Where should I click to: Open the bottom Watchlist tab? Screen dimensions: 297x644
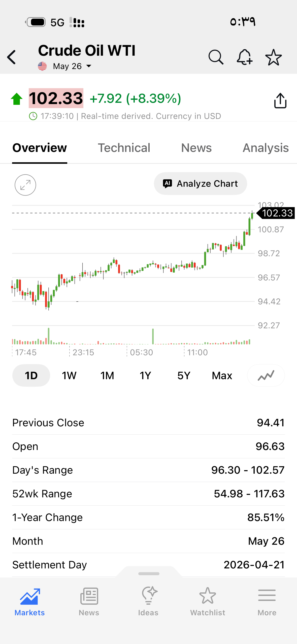[208, 601]
